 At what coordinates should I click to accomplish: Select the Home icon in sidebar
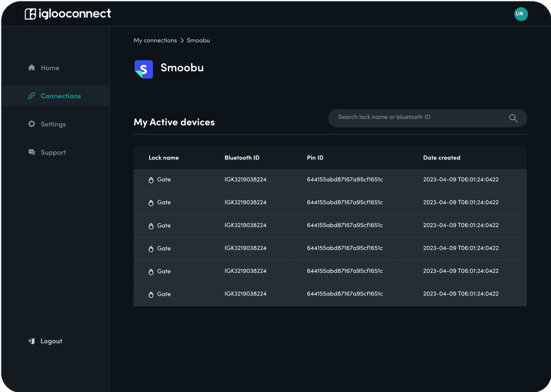[x=32, y=68]
